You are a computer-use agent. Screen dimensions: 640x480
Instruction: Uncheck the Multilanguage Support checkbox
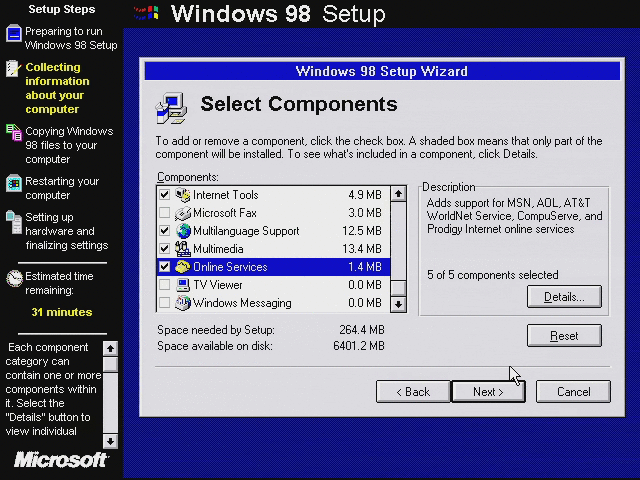[x=164, y=231]
